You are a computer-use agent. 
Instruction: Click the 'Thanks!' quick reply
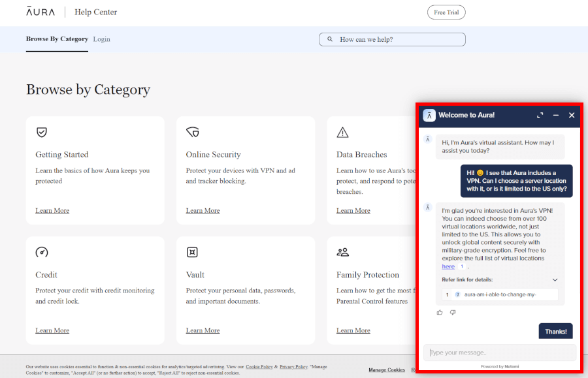point(556,331)
